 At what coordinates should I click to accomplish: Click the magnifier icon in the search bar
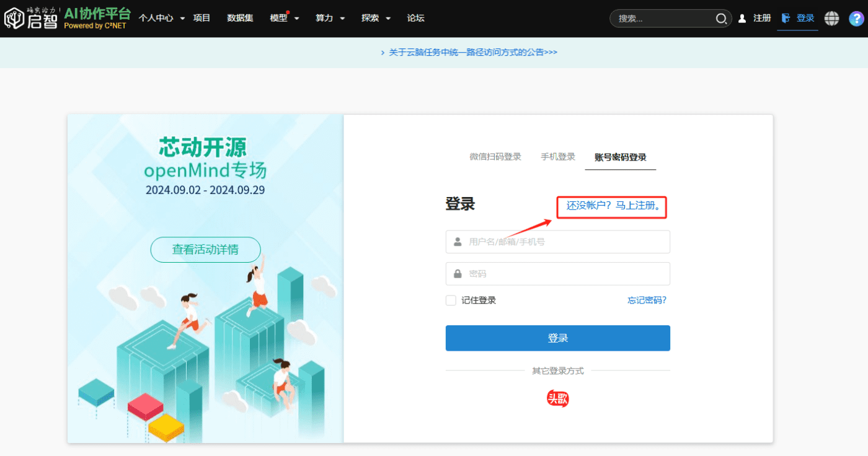pyautogui.click(x=721, y=19)
